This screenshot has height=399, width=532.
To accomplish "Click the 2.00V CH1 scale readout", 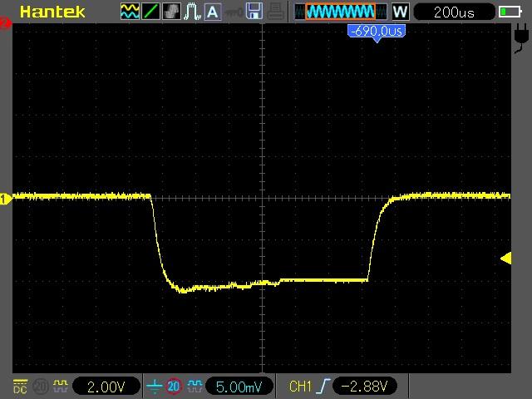I will coord(106,387).
